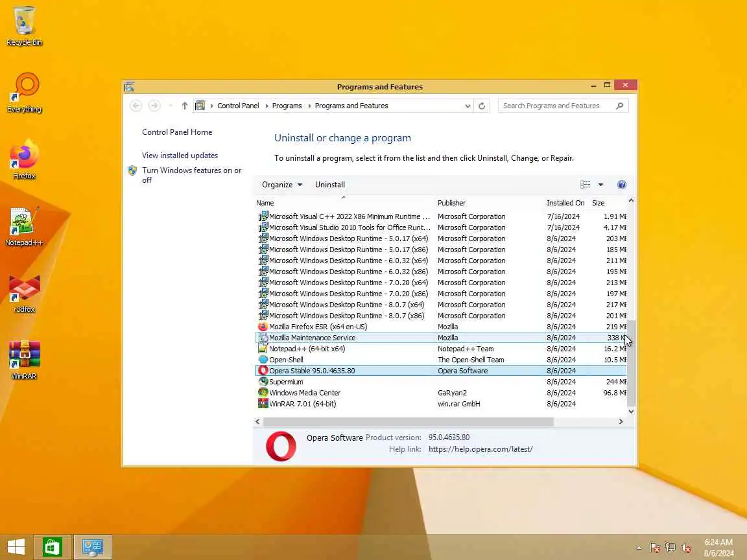Click the Forward navigation arrow
The image size is (747, 560).
pos(154,106)
